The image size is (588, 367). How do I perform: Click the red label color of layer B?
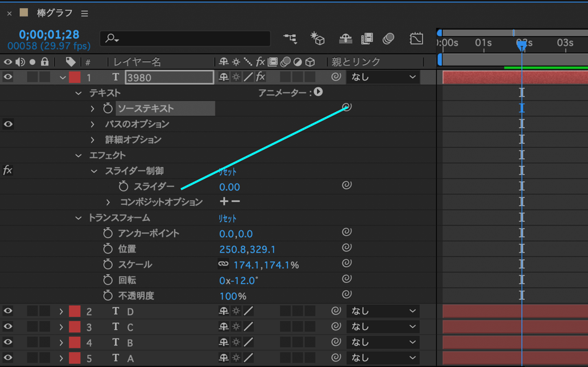point(75,342)
